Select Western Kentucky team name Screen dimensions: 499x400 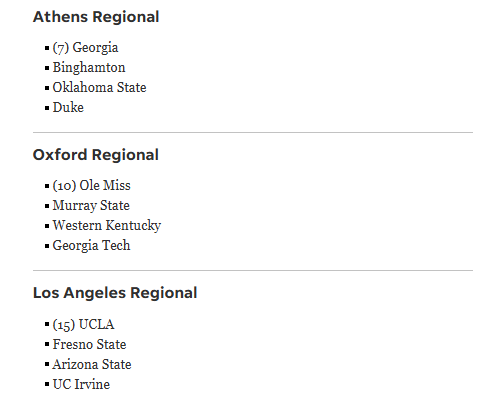pyautogui.click(x=107, y=225)
